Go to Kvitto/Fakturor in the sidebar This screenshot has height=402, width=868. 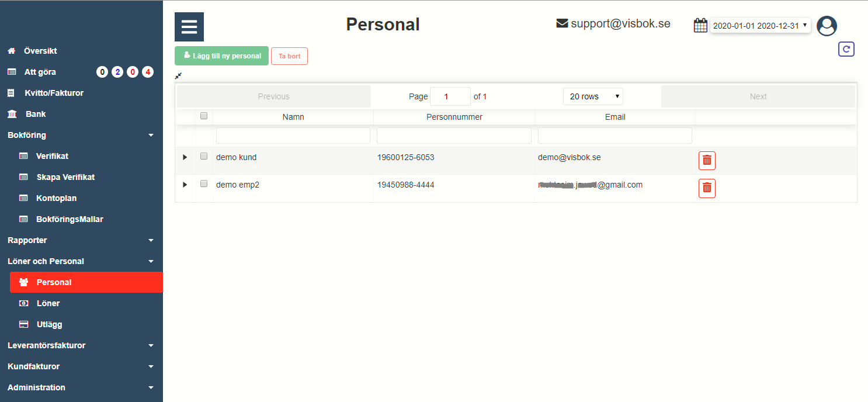(54, 93)
